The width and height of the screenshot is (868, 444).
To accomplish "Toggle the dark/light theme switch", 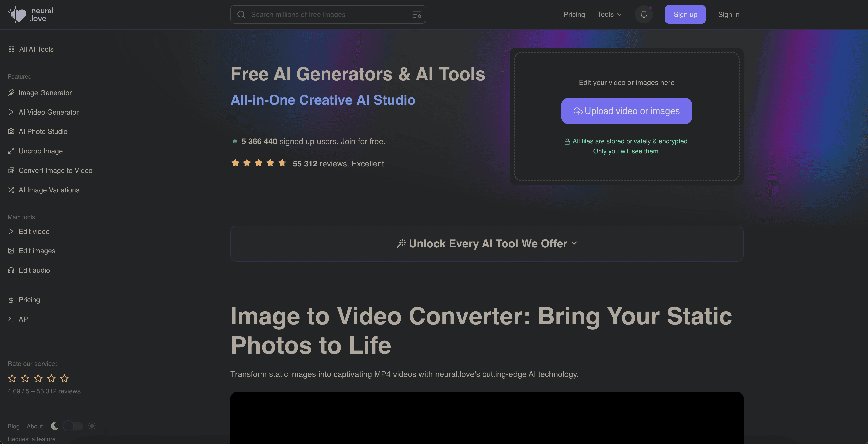I will click(x=73, y=426).
